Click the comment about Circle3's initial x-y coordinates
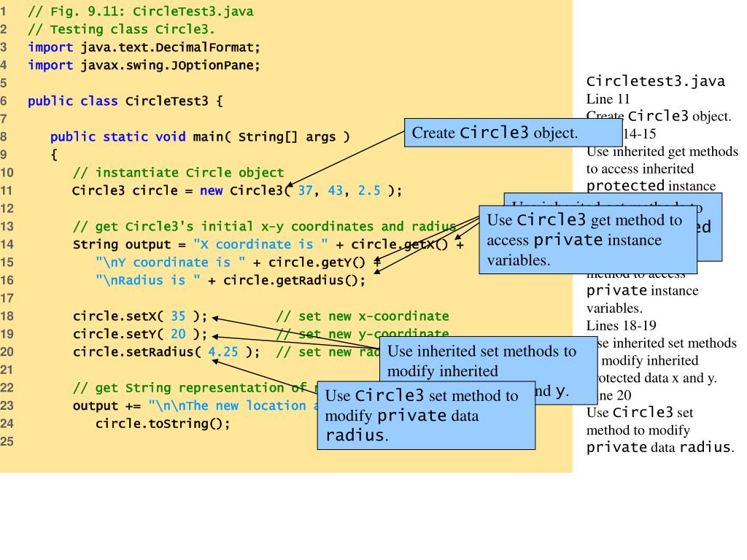 pyautogui.click(x=264, y=227)
